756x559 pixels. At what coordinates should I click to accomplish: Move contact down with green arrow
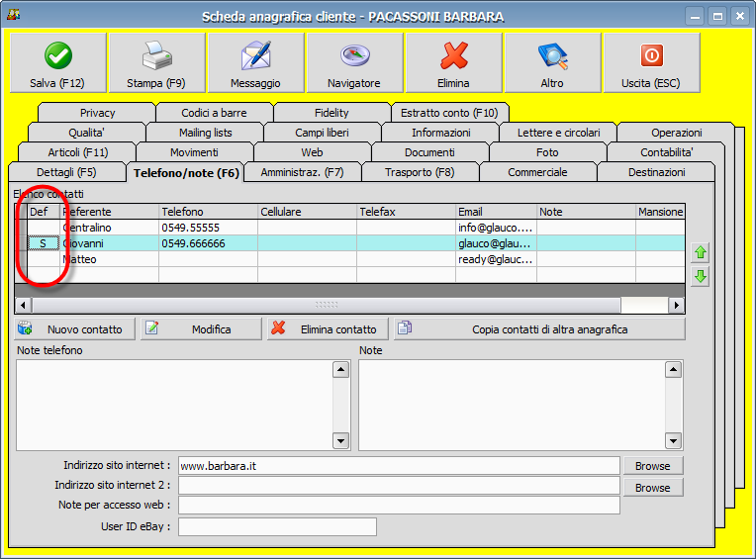pos(701,276)
